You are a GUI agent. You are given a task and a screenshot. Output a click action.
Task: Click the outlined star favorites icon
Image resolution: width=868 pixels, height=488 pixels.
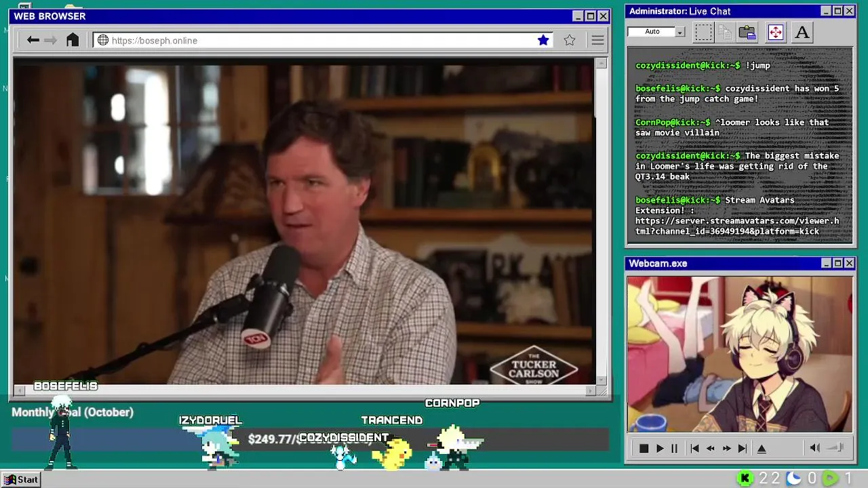pos(570,40)
